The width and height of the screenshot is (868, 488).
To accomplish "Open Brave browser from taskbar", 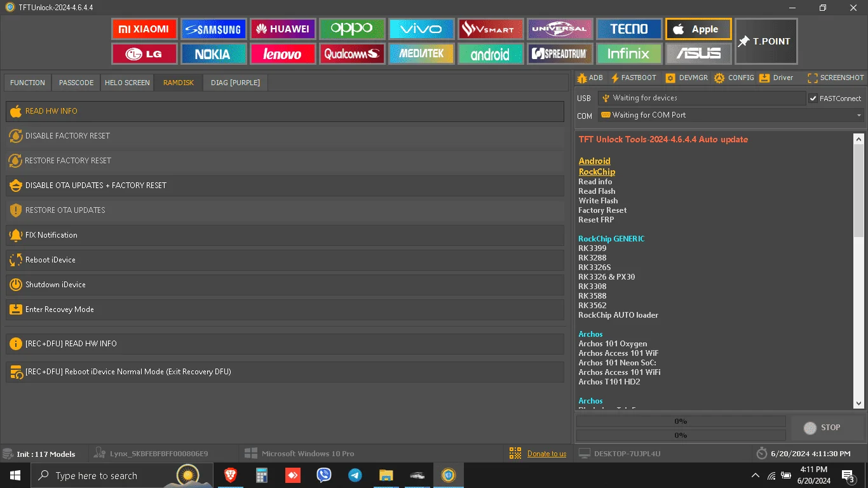I will 230,475.
